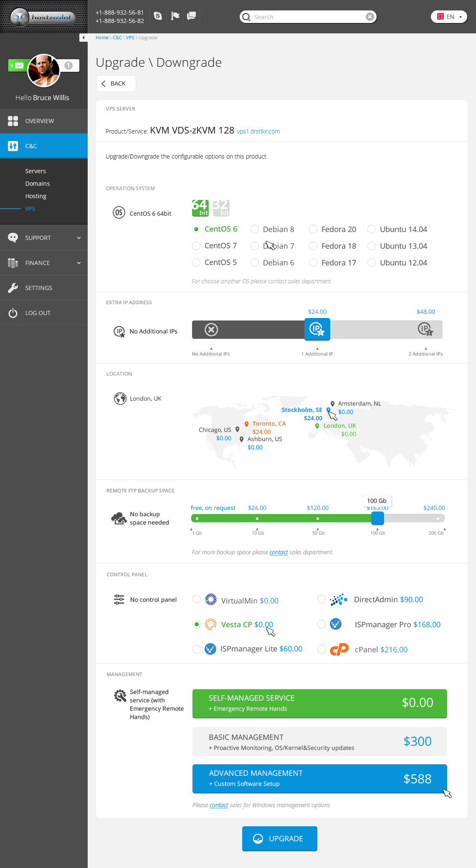Image resolution: width=476 pixels, height=868 pixels.
Task: Open the EN language dropdown
Action: [449, 17]
